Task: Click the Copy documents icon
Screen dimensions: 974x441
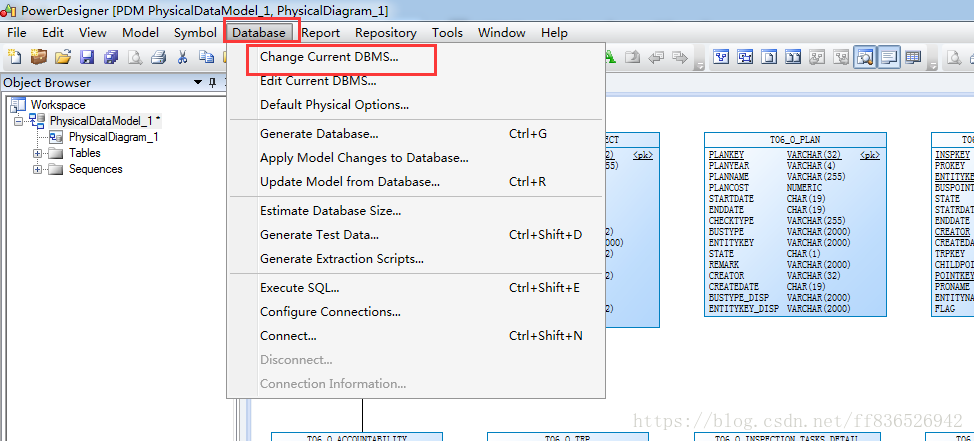Action: (206, 57)
